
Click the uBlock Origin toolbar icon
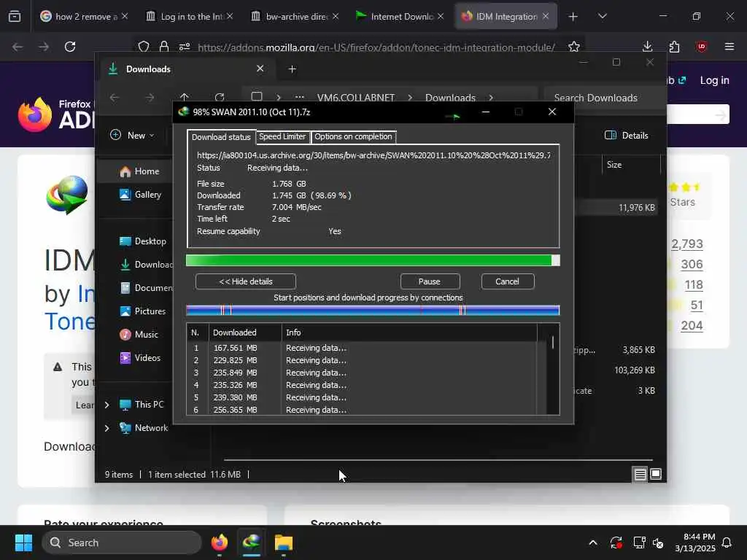coord(701,47)
